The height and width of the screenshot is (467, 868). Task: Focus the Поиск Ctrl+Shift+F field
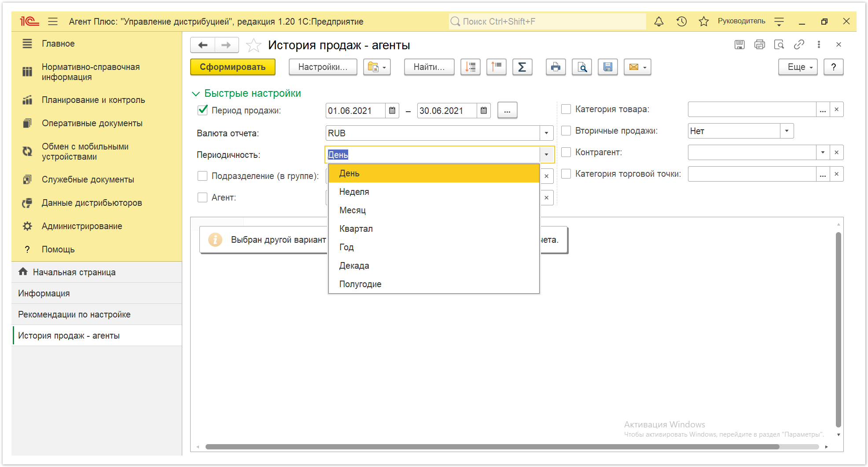[x=547, y=21]
